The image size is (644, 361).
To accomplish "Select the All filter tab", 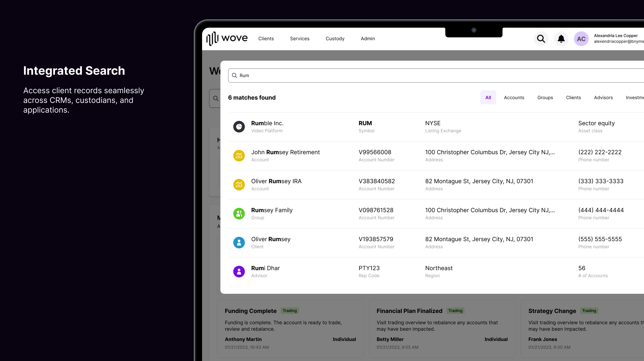I will [488, 98].
